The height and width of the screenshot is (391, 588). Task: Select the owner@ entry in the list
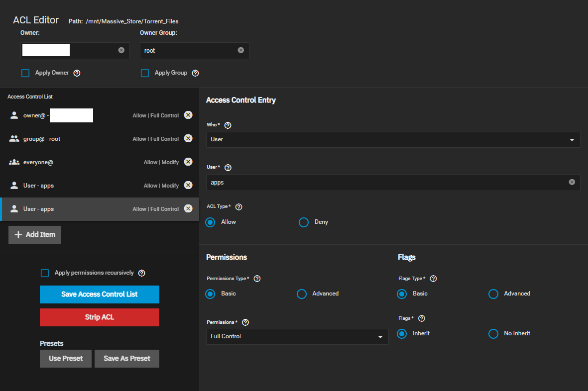tap(100, 115)
